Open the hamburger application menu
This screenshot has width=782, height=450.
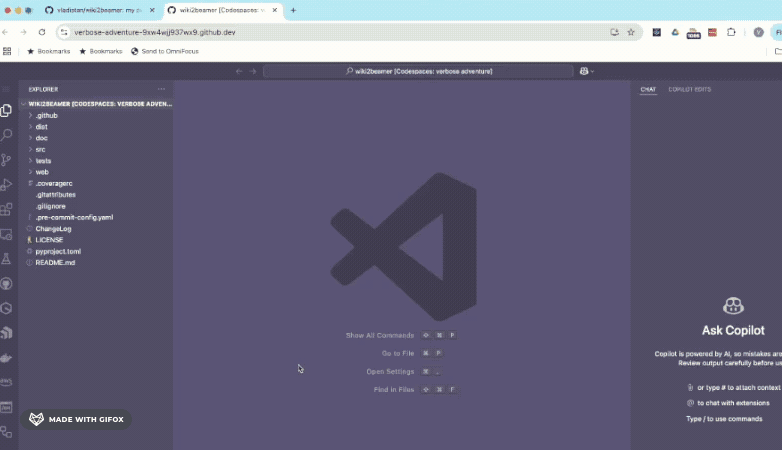[x=6, y=89]
